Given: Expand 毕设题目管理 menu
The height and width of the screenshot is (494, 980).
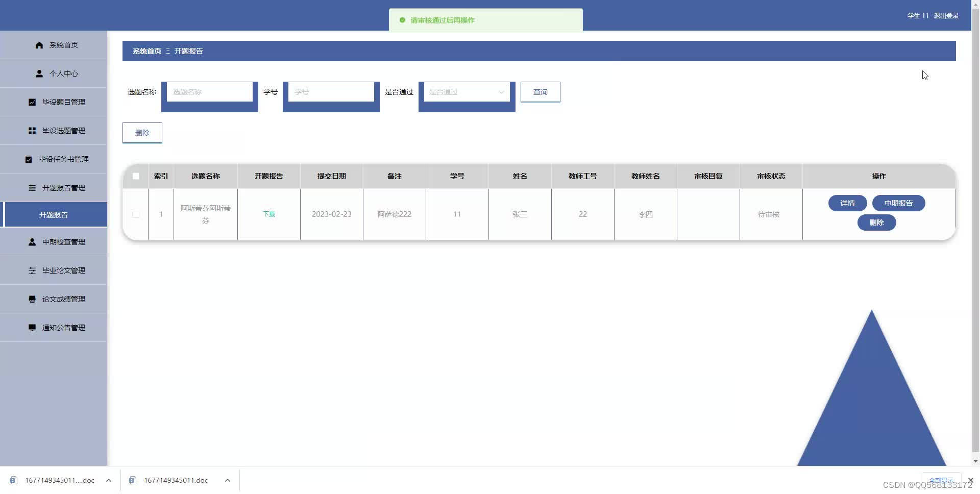Looking at the screenshot, I should coord(54,102).
